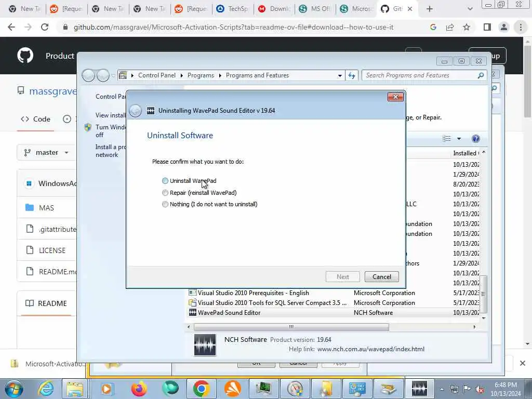The height and width of the screenshot is (399, 532).
Task: Open the README tab on GitHub
Action: click(46, 303)
